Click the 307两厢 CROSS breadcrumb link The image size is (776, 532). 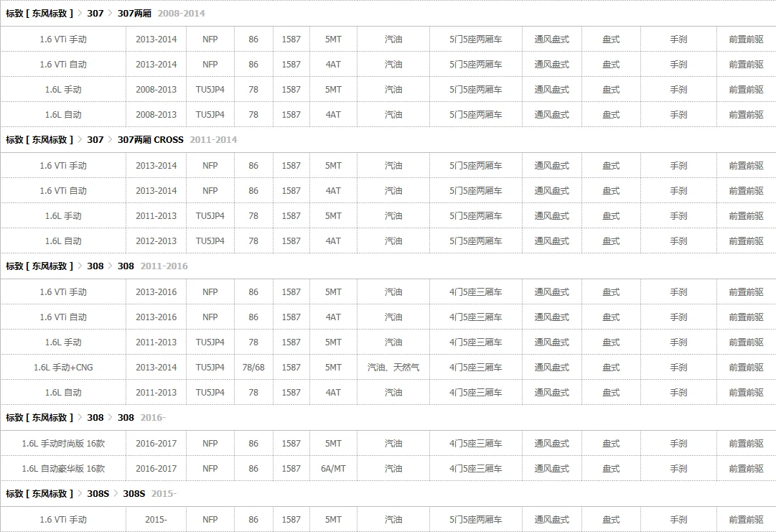(151, 139)
